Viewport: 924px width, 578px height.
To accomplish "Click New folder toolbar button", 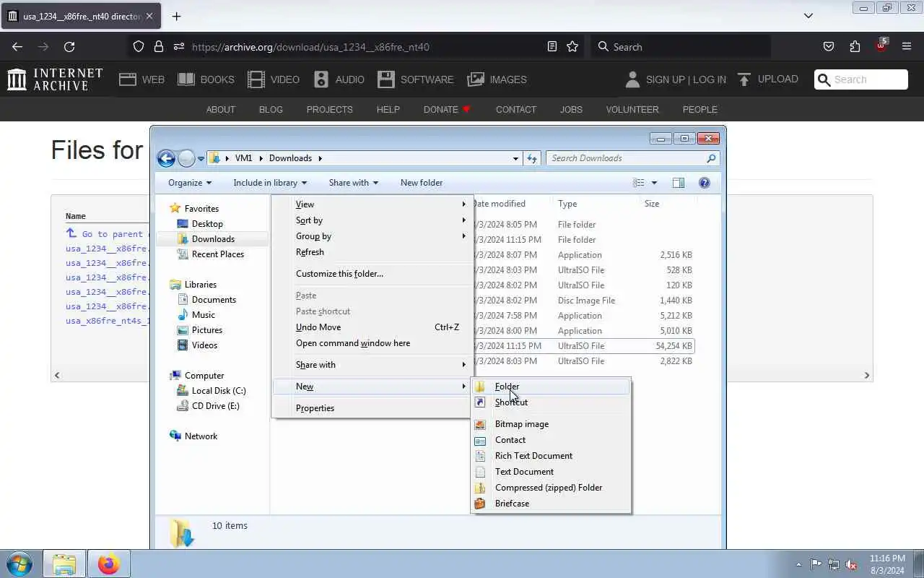I will (422, 183).
